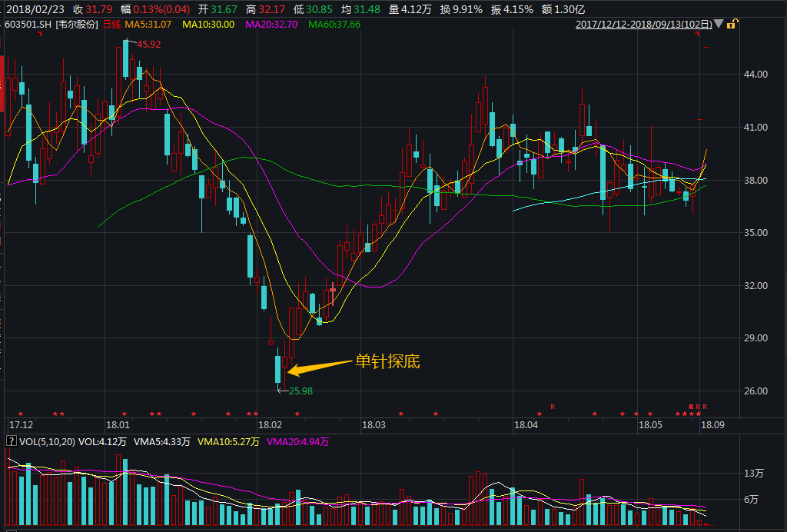Screen dimensions: 787x532
Task: Click the 26.00 price axis label
Action: pos(756,391)
